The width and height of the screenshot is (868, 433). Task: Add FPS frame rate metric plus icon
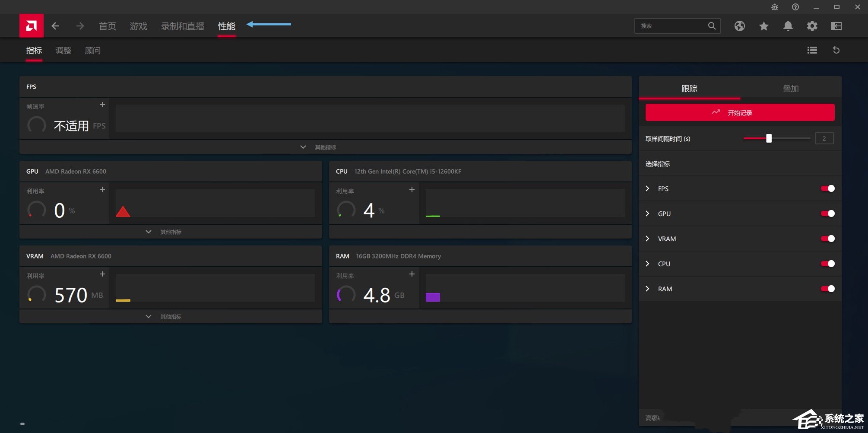coord(102,105)
